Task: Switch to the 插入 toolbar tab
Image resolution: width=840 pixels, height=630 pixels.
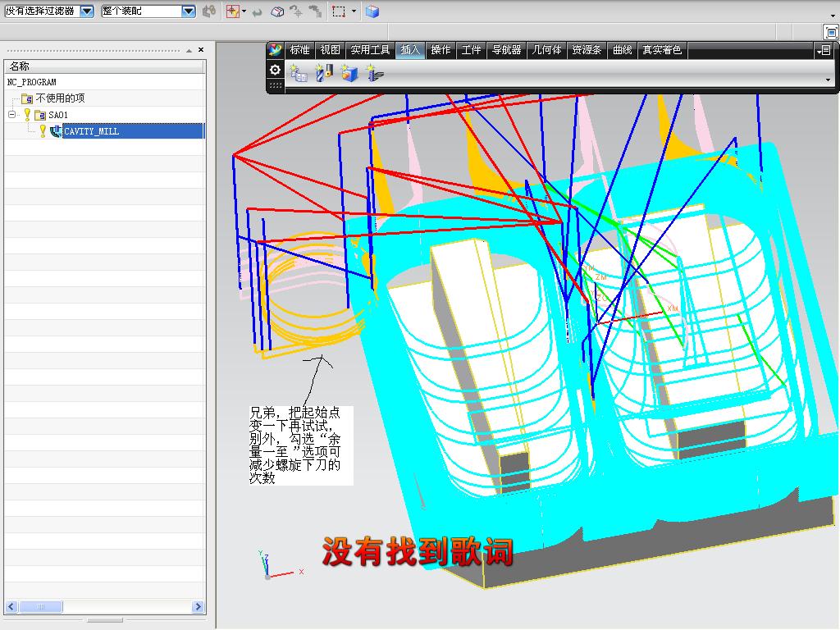Action: point(410,50)
